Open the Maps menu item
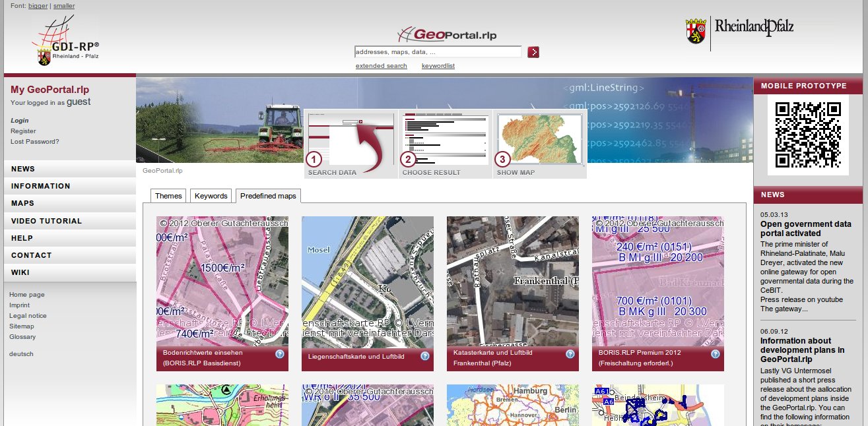868x426 pixels. point(70,203)
